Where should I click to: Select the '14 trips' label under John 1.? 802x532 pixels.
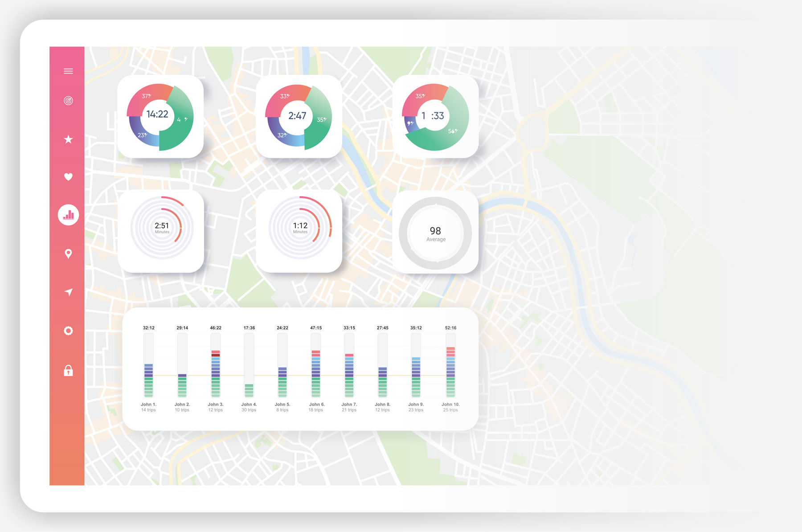point(148,410)
